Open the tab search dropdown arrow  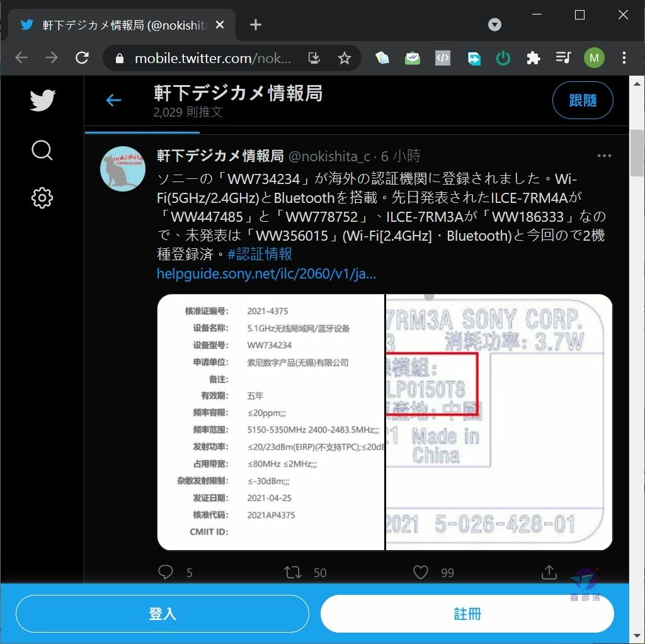[x=494, y=25]
